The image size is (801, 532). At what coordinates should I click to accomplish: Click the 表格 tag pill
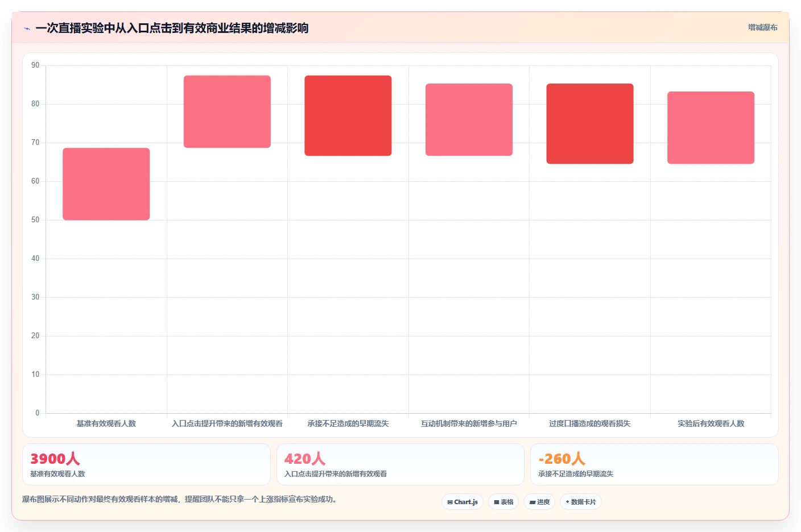[x=503, y=502]
